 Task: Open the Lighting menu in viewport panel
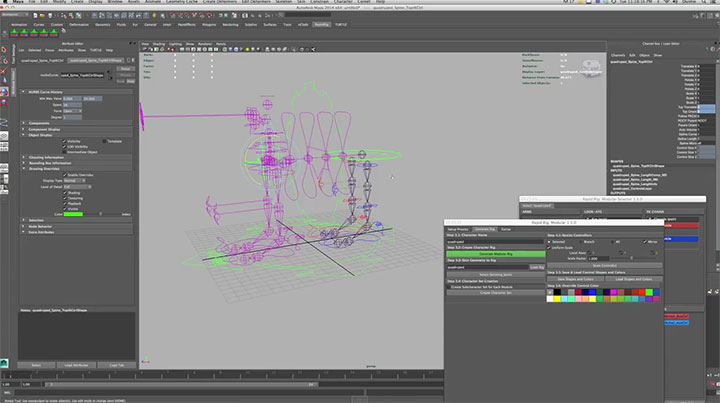point(175,44)
